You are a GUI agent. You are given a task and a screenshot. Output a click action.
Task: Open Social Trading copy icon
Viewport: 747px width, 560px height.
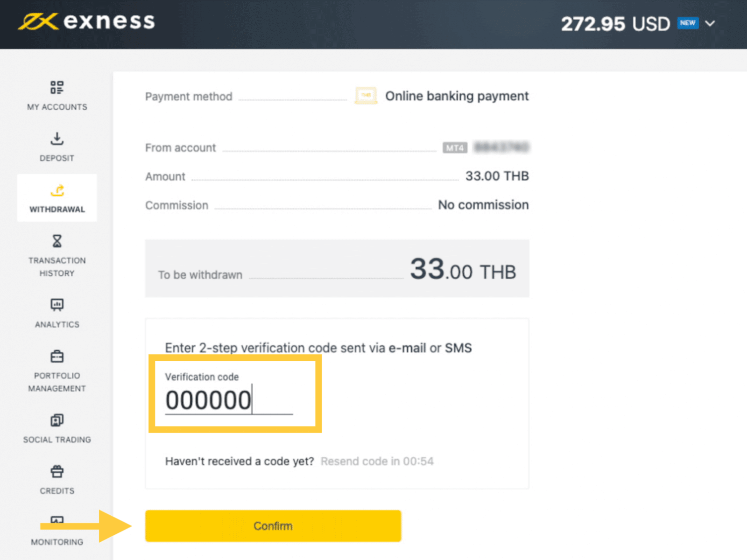tap(57, 420)
